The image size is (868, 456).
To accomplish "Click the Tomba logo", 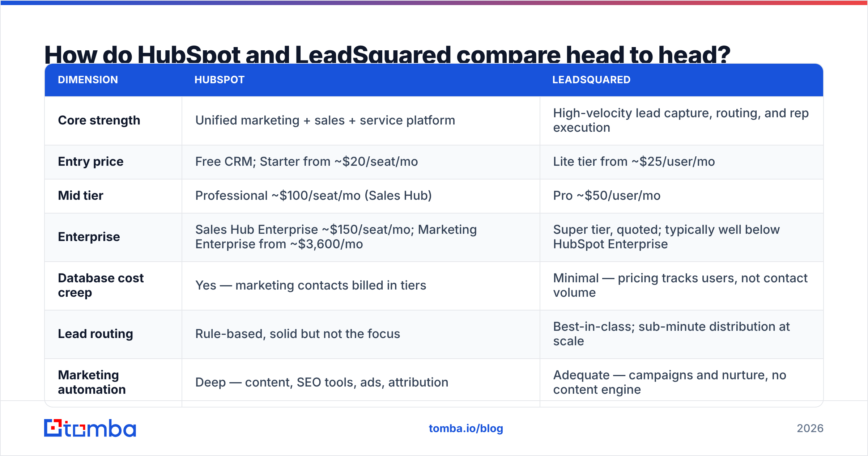I will (90, 428).
